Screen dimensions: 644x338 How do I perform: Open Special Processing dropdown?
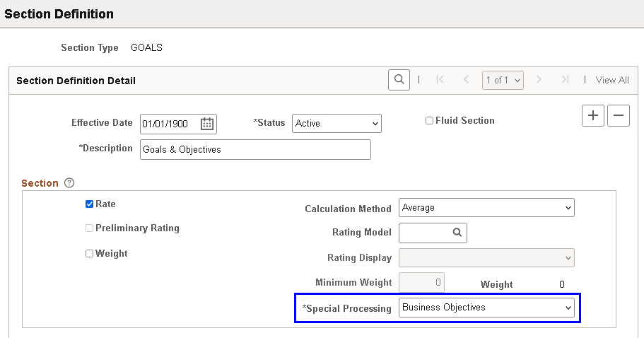(x=486, y=307)
